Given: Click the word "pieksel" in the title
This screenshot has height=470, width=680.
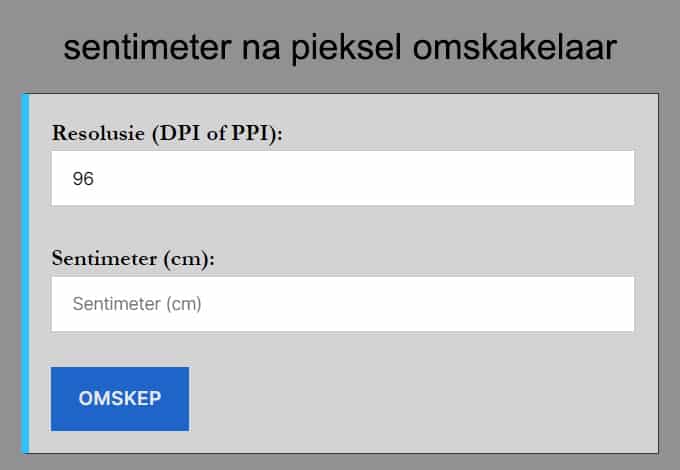Looking at the screenshot, I should coord(343,48).
